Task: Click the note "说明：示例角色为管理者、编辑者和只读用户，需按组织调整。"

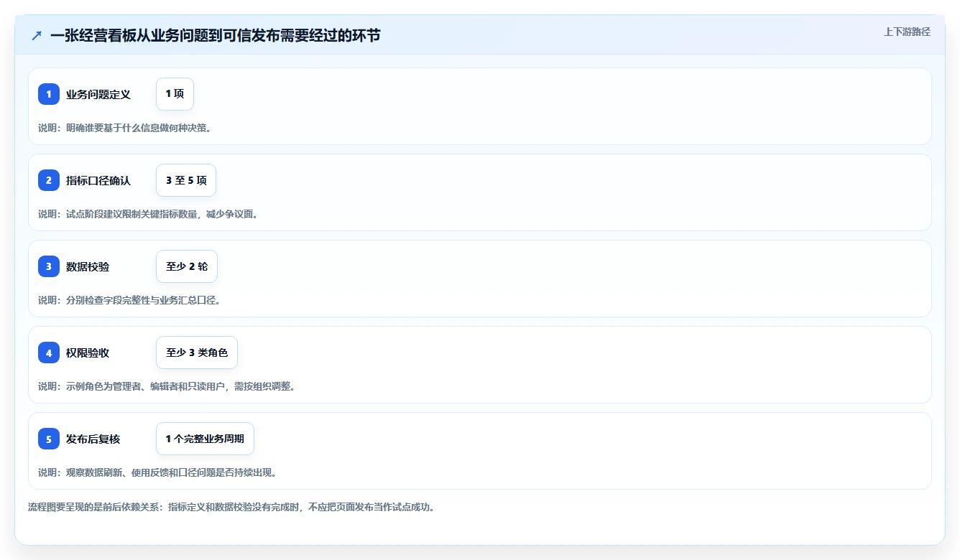Action: (167, 386)
